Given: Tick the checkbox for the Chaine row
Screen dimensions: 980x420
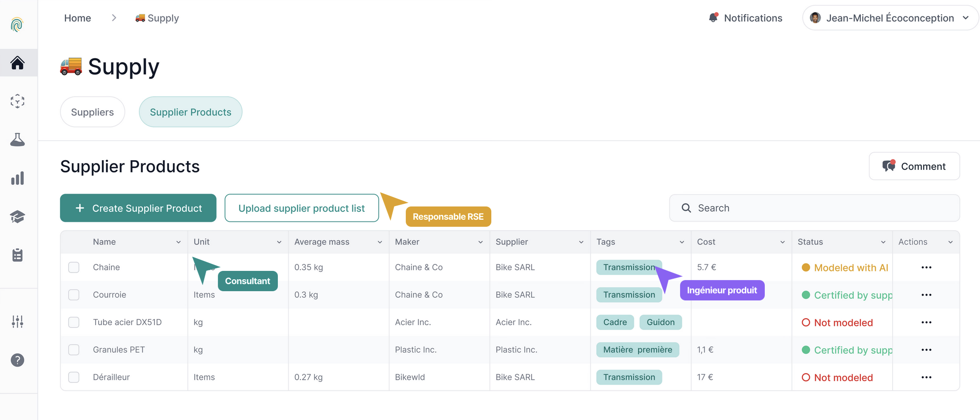Looking at the screenshot, I should tap(74, 267).
